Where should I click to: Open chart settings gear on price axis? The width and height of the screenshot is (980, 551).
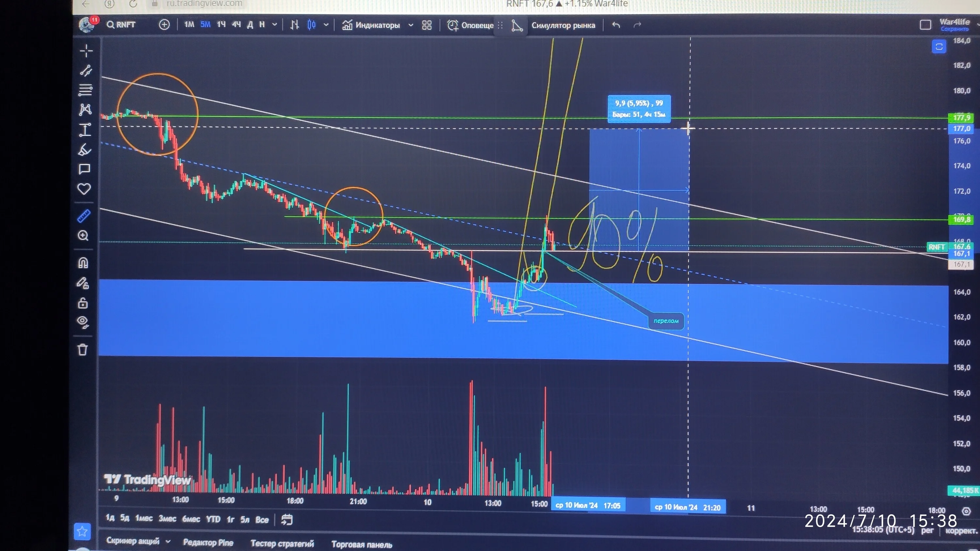tap(966, 512)
